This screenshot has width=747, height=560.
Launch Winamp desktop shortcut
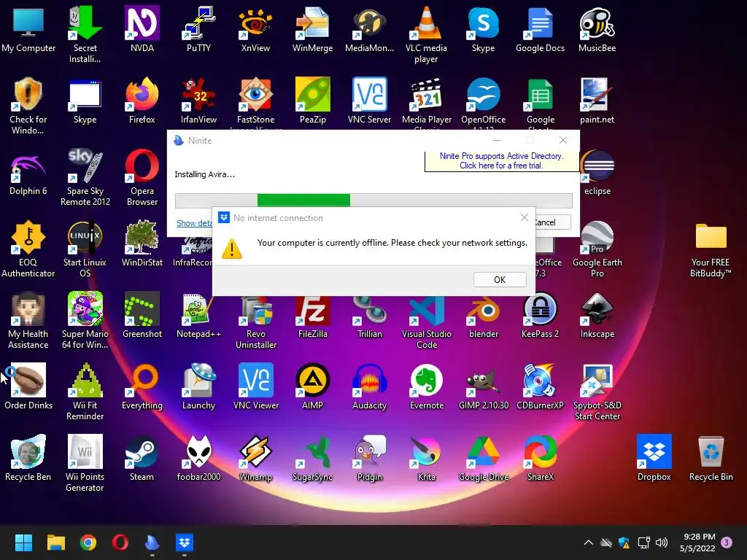click(x=255, y=458)
